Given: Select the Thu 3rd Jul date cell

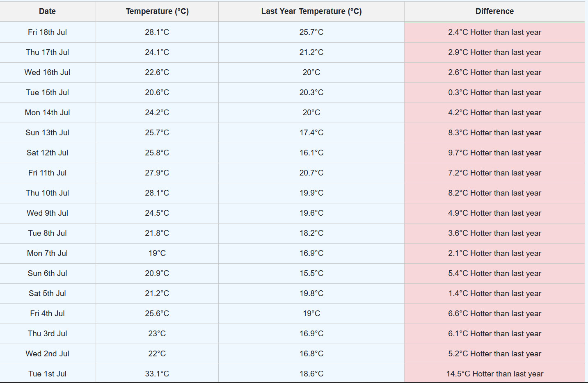Looking at the screenshot, I should pos(47,333).
